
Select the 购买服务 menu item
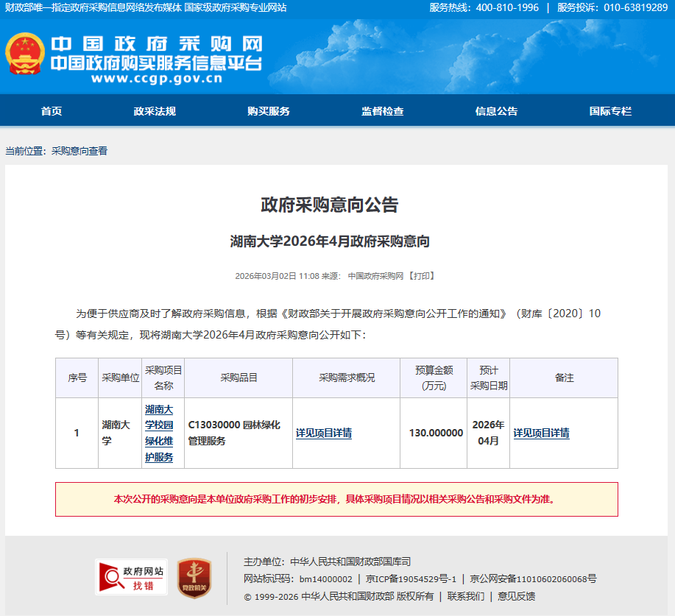(x=269, y=111)
